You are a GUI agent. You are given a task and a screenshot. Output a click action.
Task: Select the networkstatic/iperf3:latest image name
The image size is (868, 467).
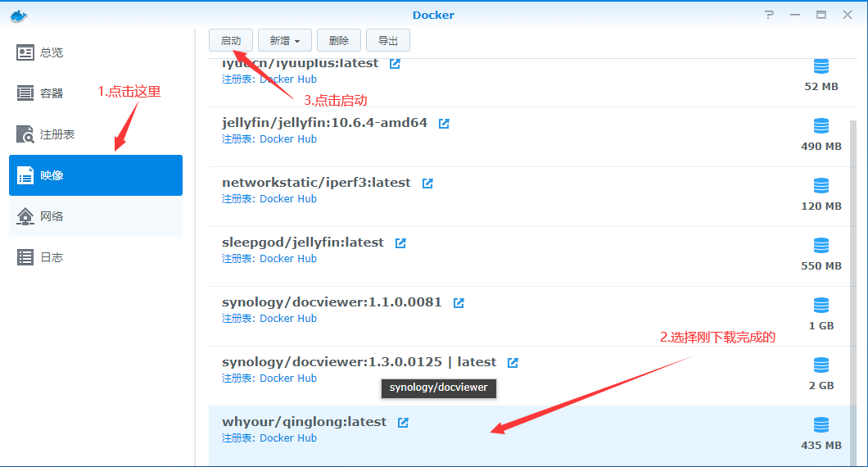pos(316,182)
